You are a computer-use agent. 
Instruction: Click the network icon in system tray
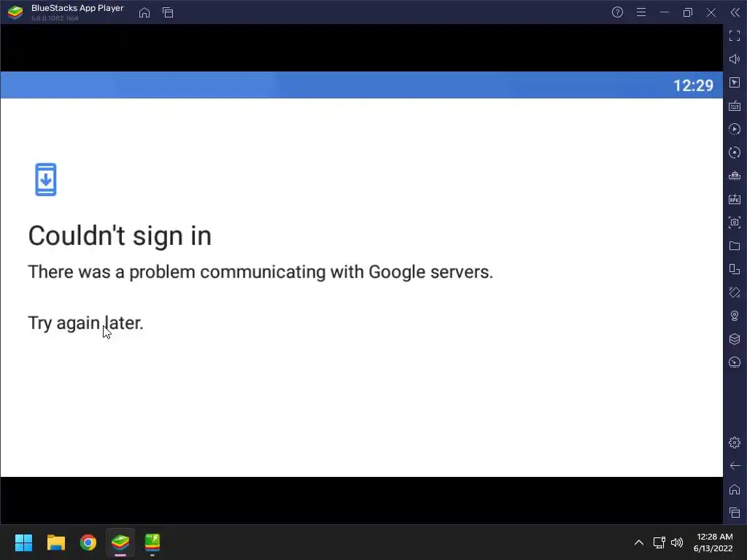[659, 542]
